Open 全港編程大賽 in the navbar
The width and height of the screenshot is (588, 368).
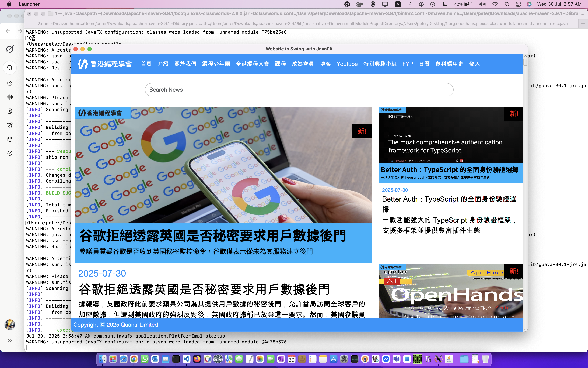(x=253, y=64)
